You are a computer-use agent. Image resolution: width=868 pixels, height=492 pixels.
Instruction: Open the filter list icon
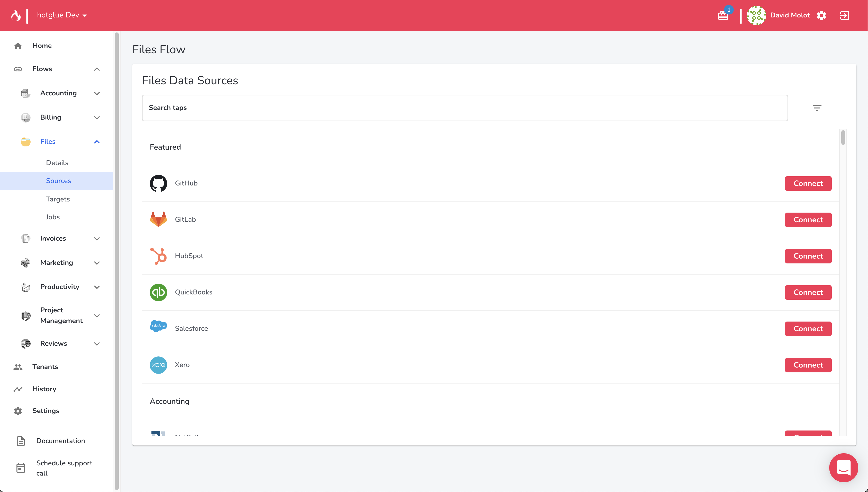coord(817,108)
